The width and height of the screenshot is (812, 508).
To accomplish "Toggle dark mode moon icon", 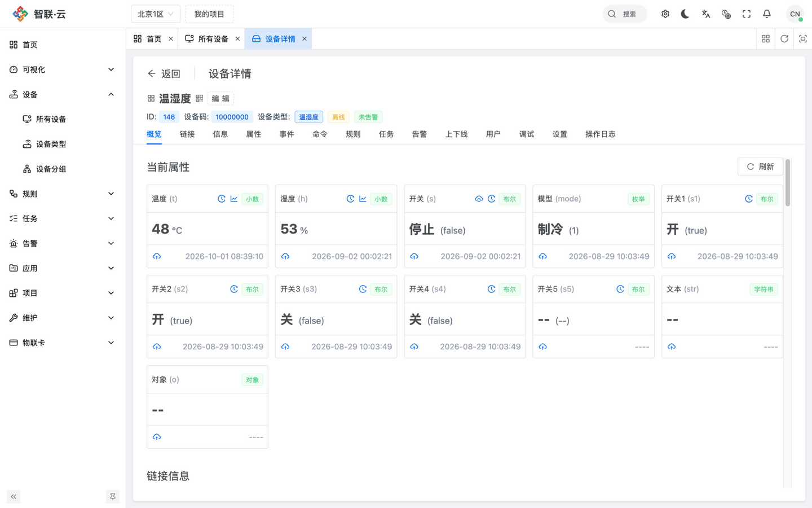I will pyautogui.click(x=685, y=14).
